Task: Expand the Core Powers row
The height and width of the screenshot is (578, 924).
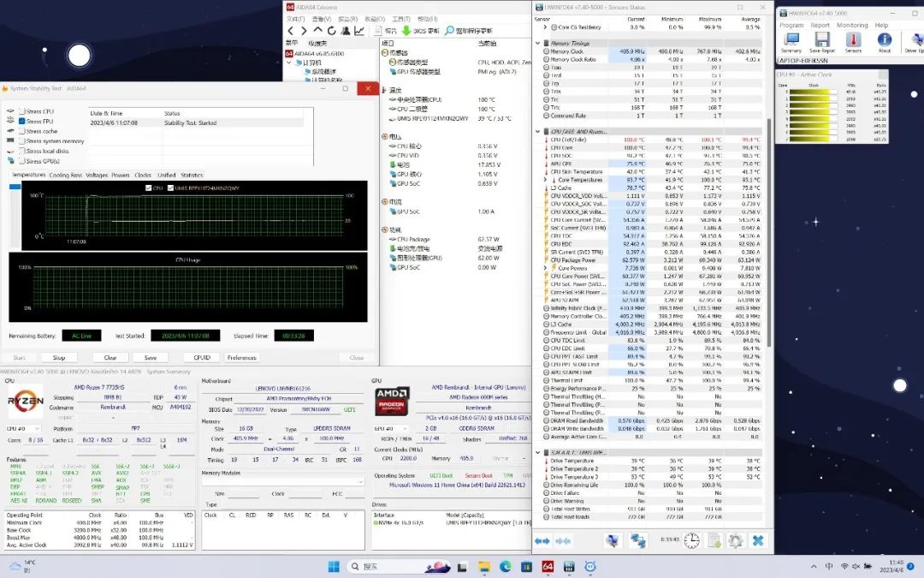Action: pyautogui.click(x=545, y=268)
